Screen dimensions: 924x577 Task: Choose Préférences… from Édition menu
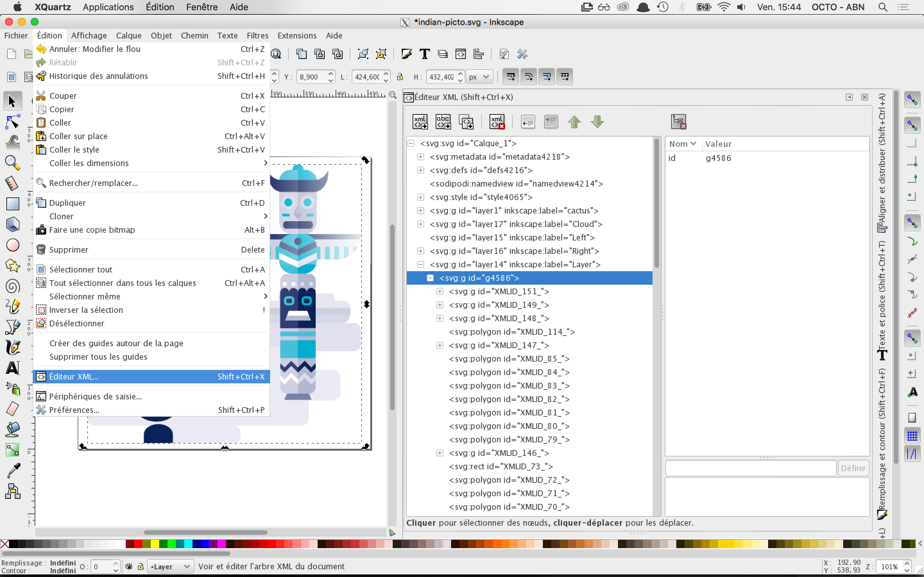click(x=74, y=410)
